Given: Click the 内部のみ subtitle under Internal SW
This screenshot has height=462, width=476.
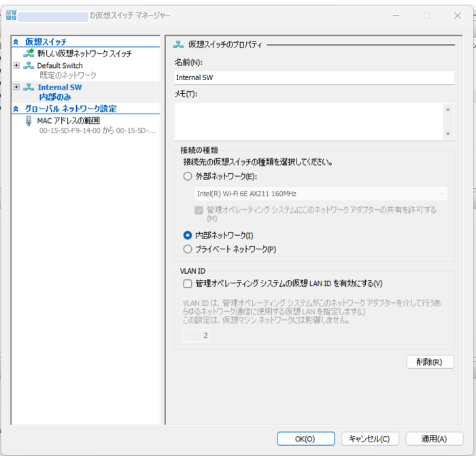Looking at the screenshot, I should (55, 97).
